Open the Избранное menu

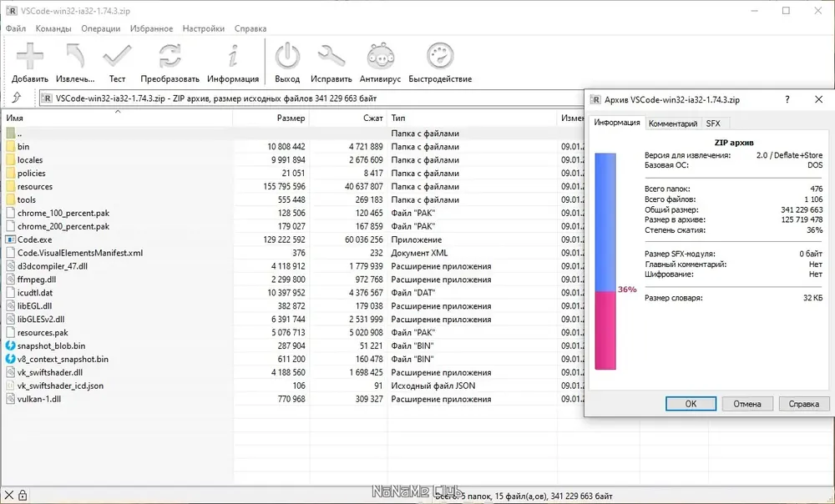[151, 28]
